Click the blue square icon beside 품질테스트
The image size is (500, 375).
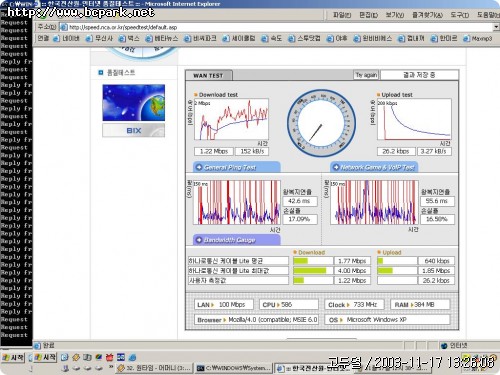(x=101, y=72)
